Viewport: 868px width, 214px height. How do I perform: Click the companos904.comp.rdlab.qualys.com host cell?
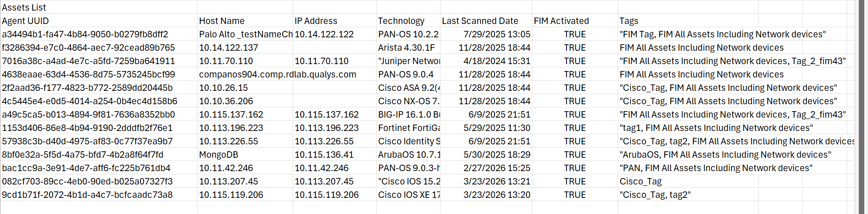tap(245, 74)
